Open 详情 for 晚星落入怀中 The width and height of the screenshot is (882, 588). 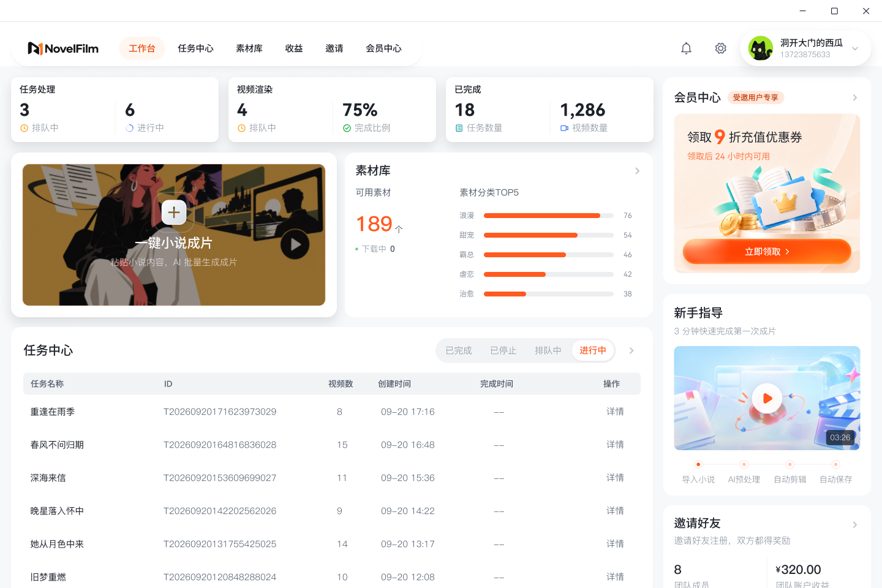615,511
